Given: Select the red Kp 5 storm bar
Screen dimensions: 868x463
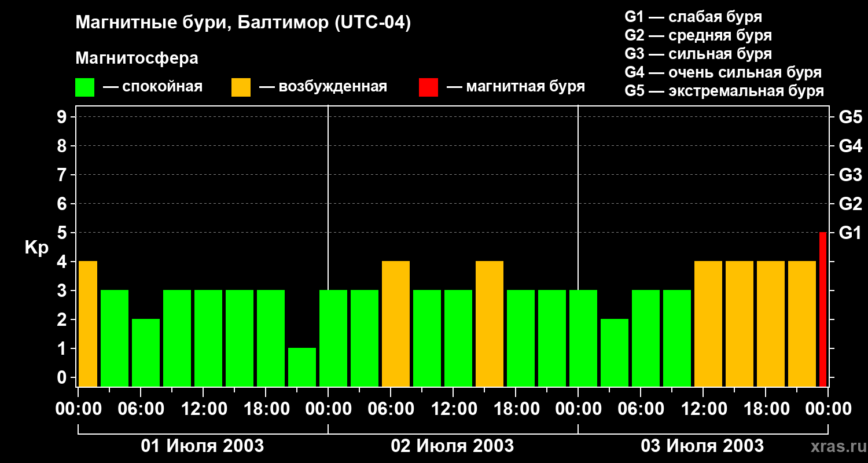Looking at the screenshot, I should 823,309.
